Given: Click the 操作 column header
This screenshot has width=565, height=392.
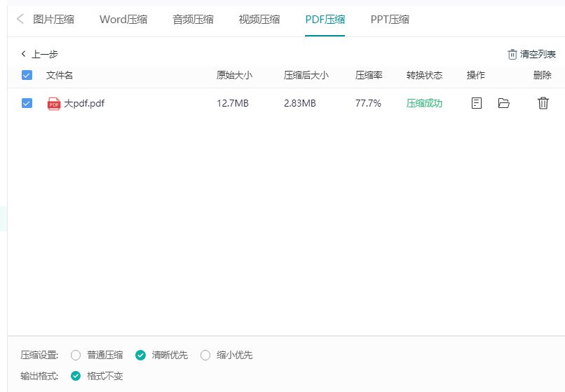Looking at the screenshot, I should pyautogui.click(x=476, y=75).
